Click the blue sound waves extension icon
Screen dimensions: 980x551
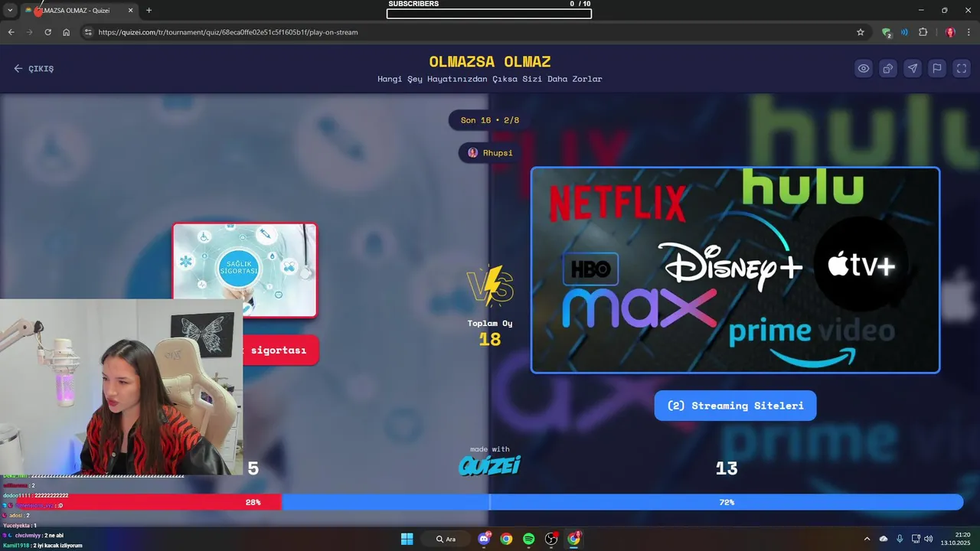[904, 32]
